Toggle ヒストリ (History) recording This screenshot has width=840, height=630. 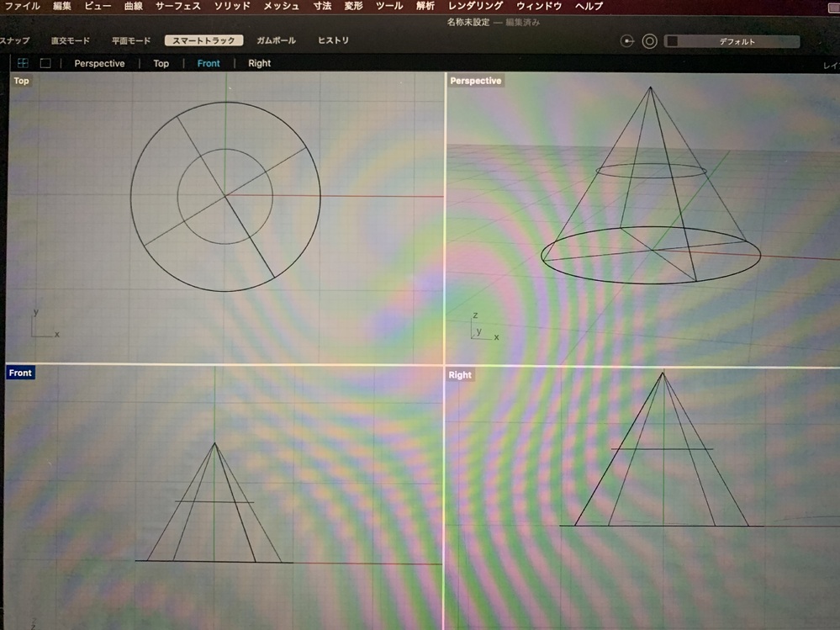[x=333, y=40]
